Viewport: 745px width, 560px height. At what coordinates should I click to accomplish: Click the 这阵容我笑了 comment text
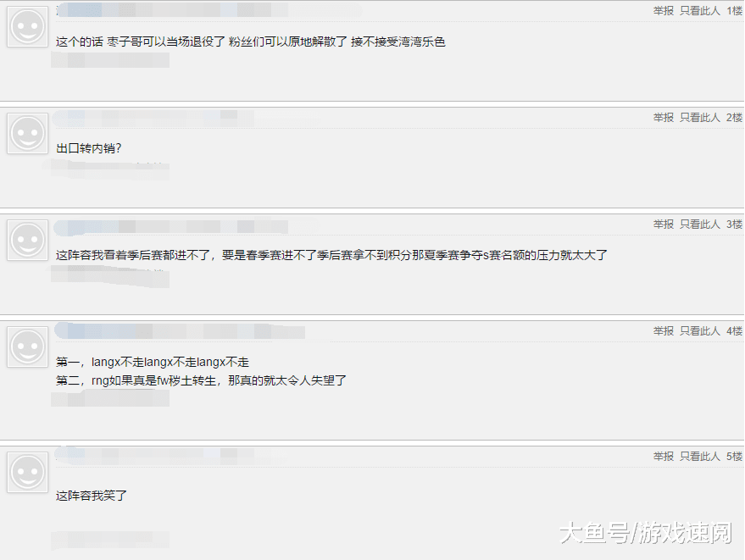pyautogui.click(x=92, y=496)
